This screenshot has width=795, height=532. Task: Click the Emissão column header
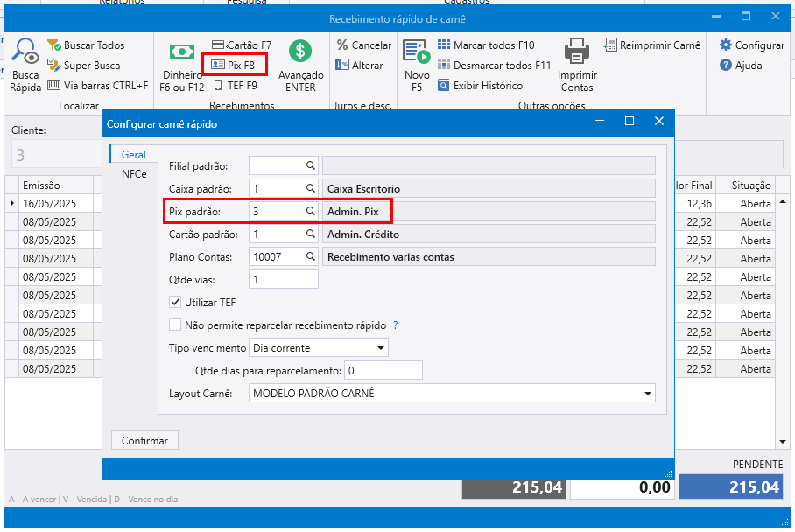click(x=56, y=185)
